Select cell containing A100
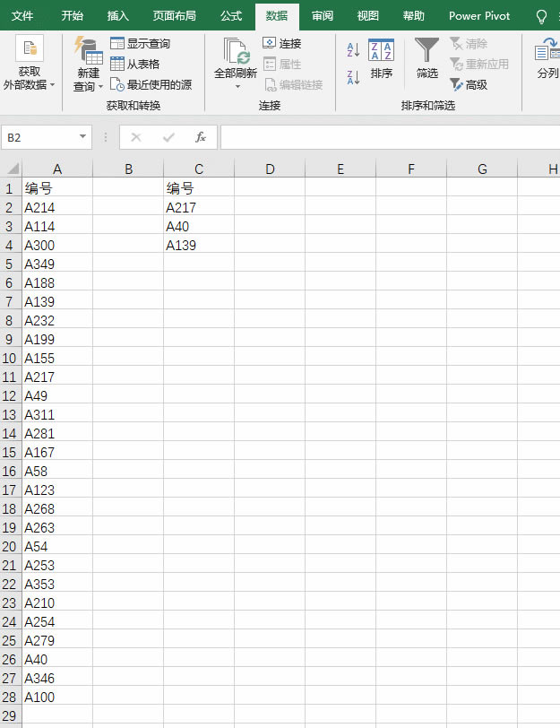Screen dimensions: 560x728 click(x=57, y=698)
